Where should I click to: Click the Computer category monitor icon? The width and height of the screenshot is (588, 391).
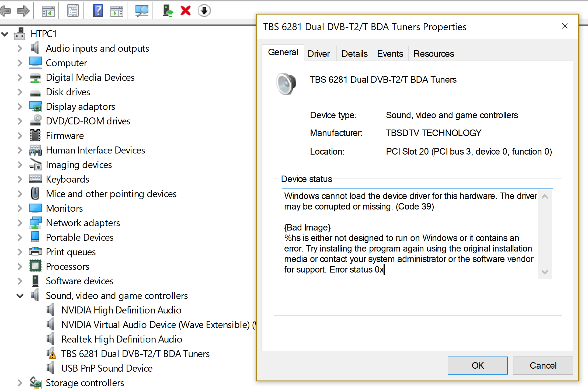pos(35,63)
